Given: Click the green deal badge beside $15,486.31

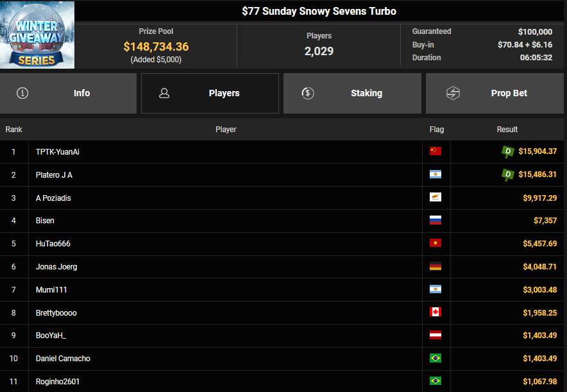Looking at the screenshot, I should [508, 175].
